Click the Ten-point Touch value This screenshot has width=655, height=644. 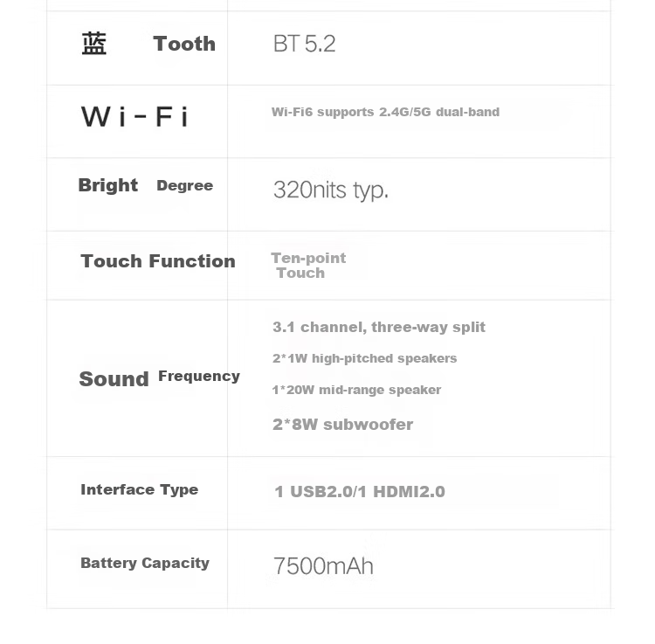(x=307, y=265)
